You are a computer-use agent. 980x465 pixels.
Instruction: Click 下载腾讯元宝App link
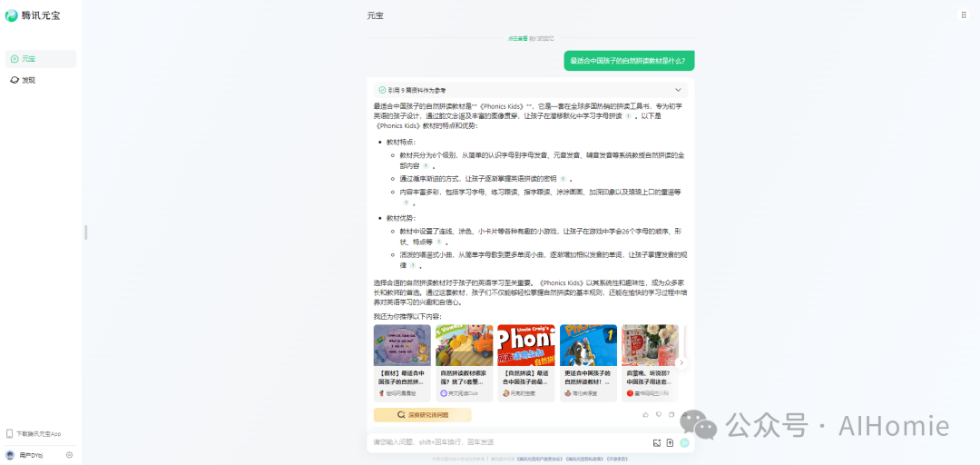(38, 434)
